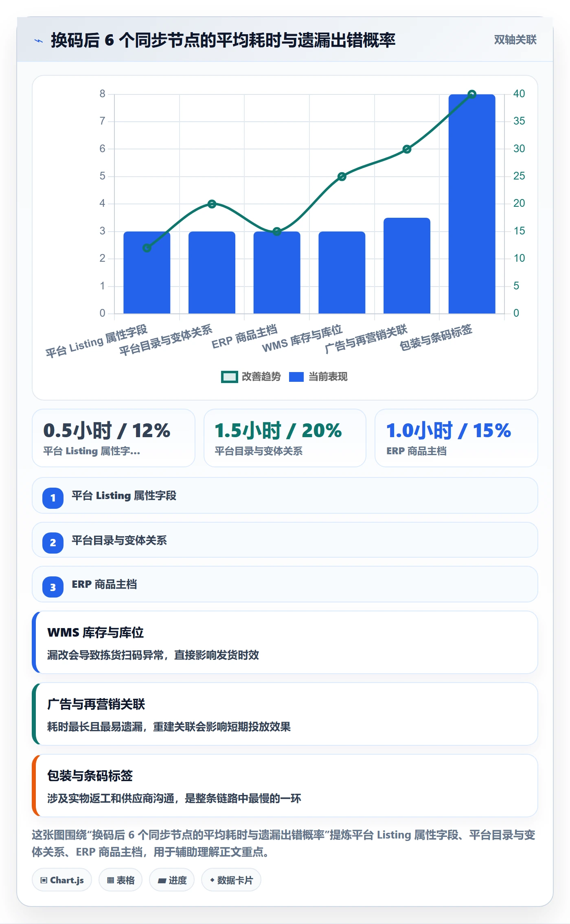Click the 广告与再营销关联 bar
Screen dimensions: 570x924
pyautogui.click(x=407, y=265)
